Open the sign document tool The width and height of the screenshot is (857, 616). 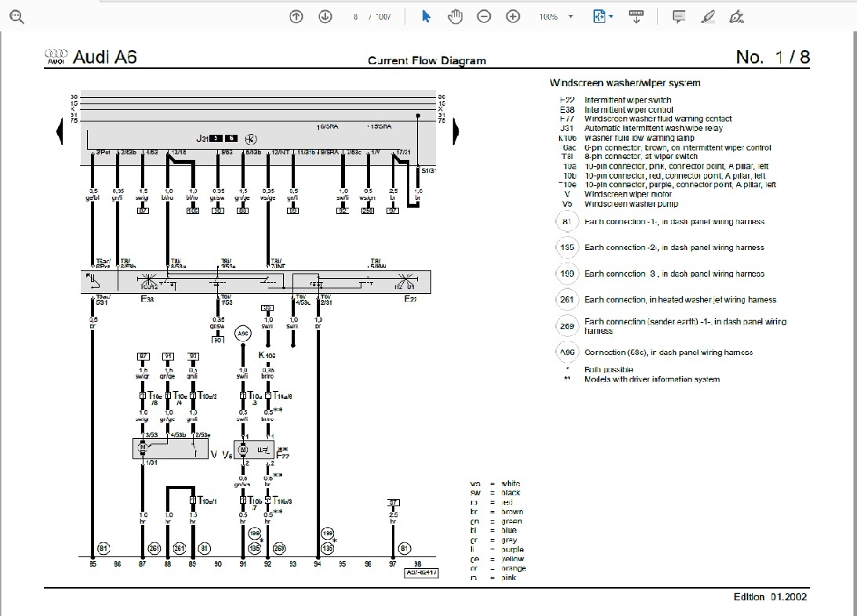pos(737,17)
